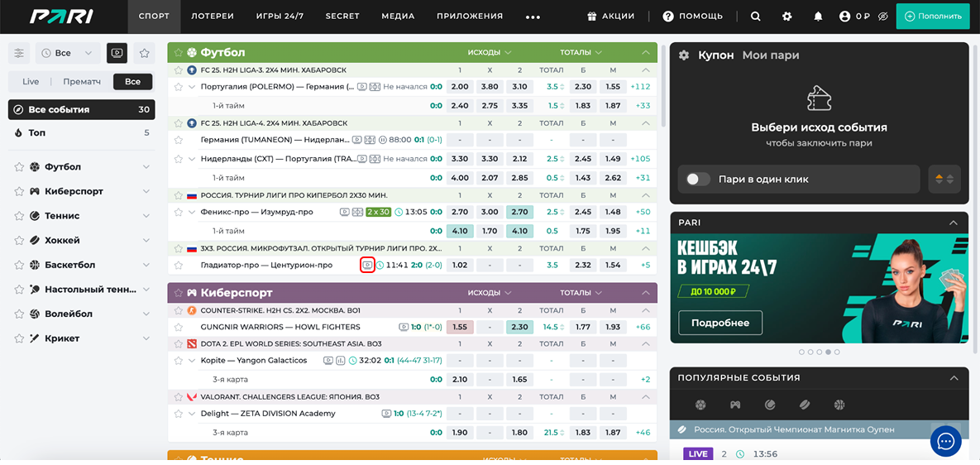This screenshot has width=980, height=465.
Task: Click the favorites star filter icon
Action: (x=145, y=53)
